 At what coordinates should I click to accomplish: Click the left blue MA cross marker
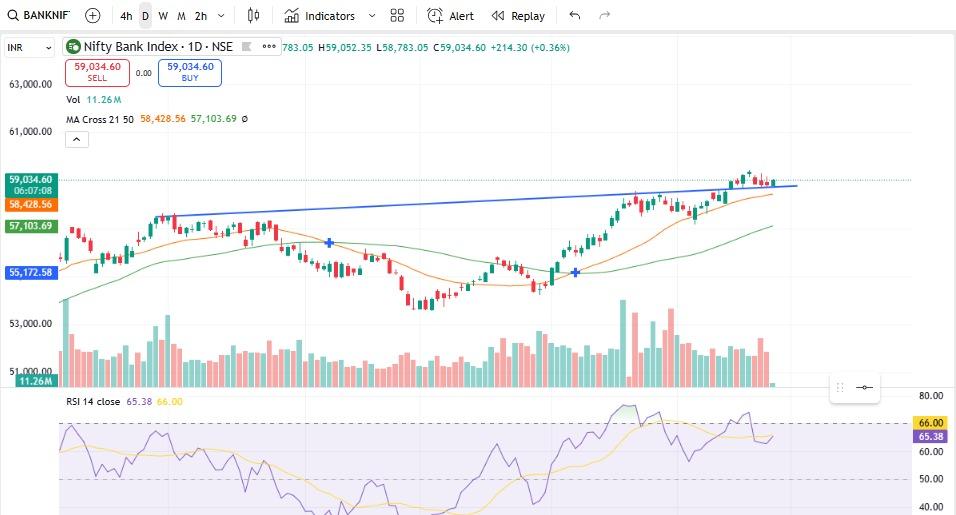coord(329,243)
